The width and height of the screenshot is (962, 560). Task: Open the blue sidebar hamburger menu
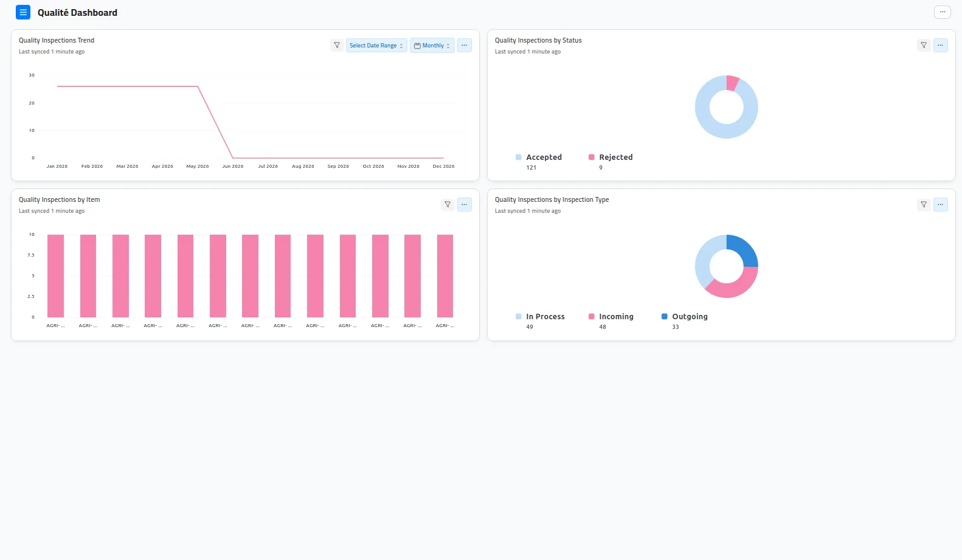(x=23, y=12)
